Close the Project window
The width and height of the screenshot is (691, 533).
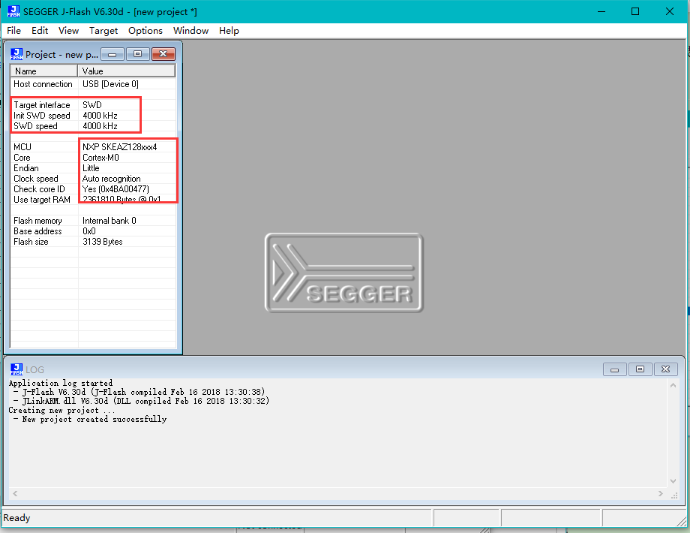[x=163, y=54]
